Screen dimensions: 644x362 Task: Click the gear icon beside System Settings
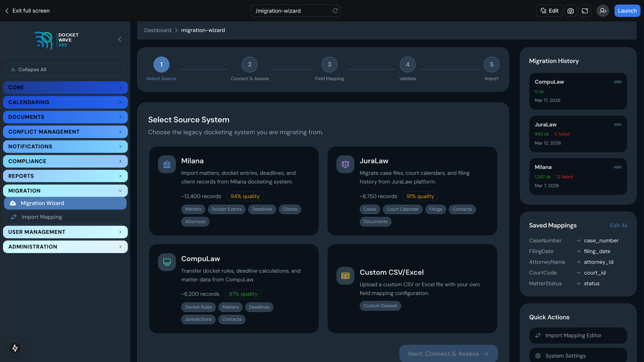click(x=538, y=356)
